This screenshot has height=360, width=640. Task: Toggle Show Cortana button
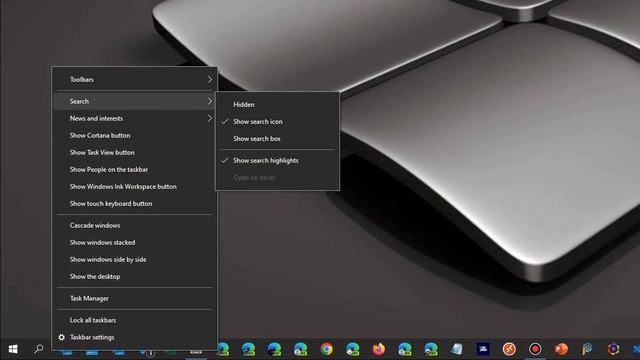(135, 136)
